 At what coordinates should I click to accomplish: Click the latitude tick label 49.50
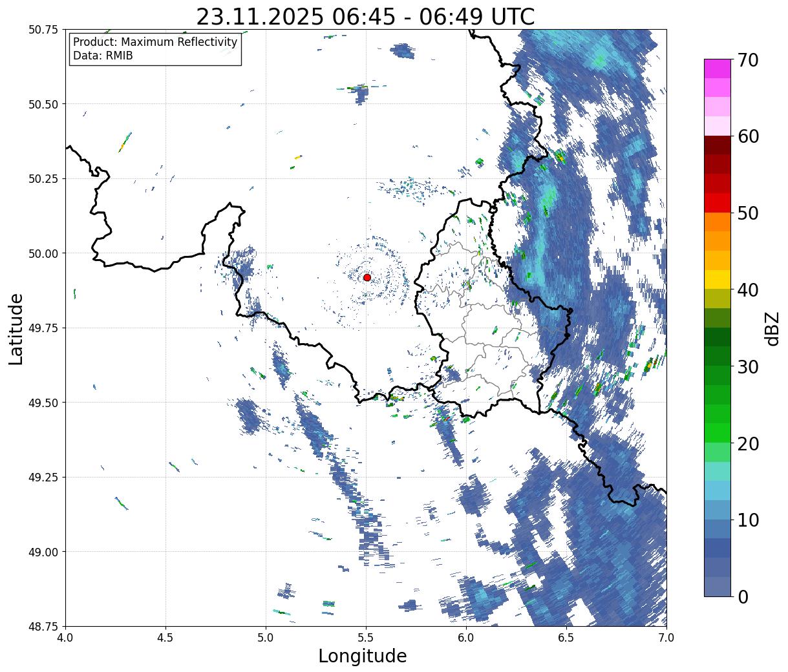point(43,403)
